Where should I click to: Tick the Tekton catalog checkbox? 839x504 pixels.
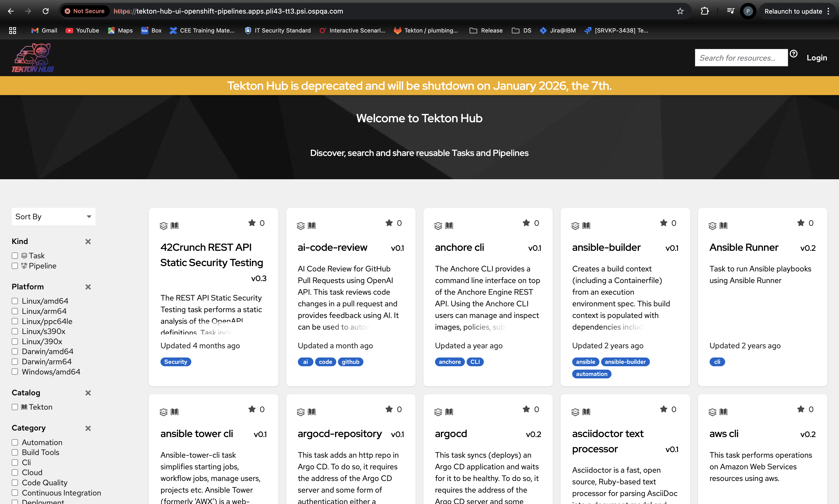coord(15,407)
